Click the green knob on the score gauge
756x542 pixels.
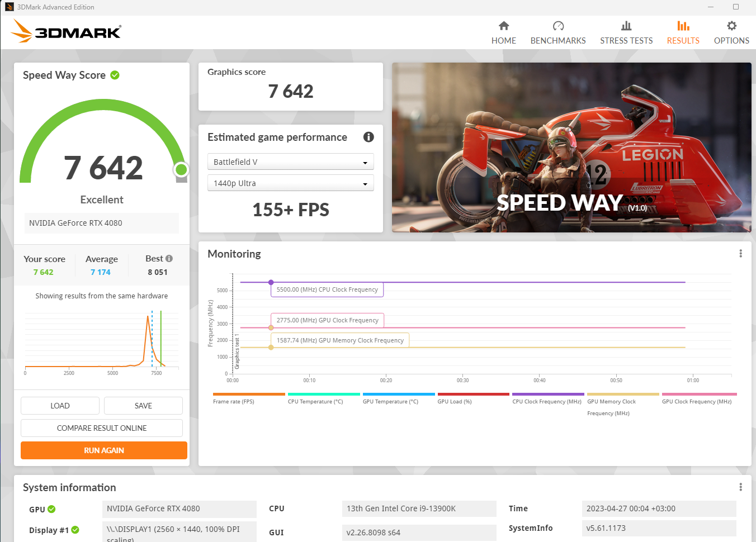click(x=181, y=169)
